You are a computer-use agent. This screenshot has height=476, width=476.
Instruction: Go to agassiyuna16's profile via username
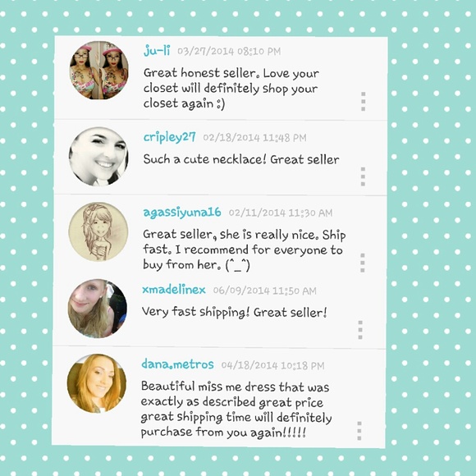click(x=182, y=213)
